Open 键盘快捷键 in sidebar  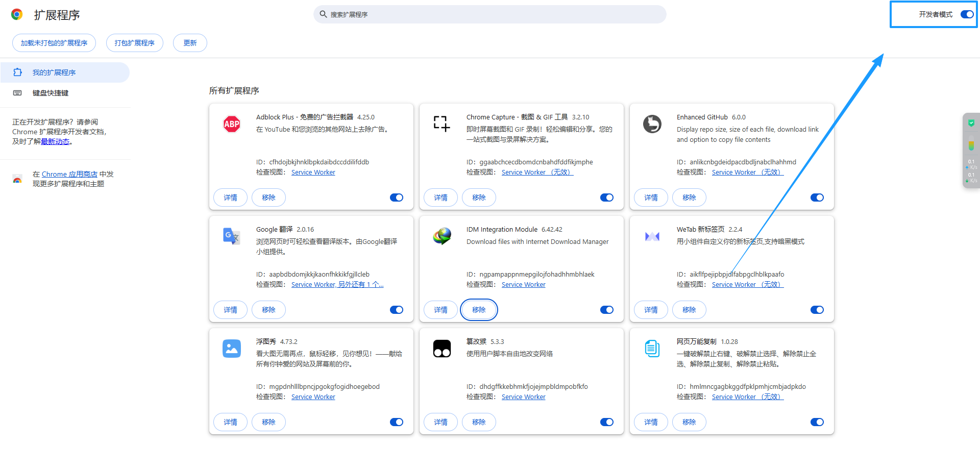pos(65,93)
